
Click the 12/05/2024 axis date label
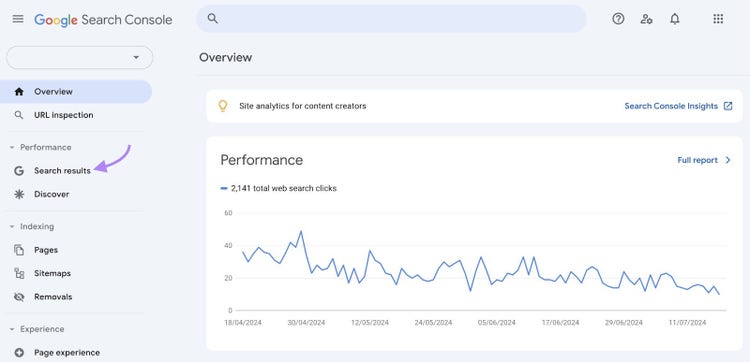tap(370, 323)
